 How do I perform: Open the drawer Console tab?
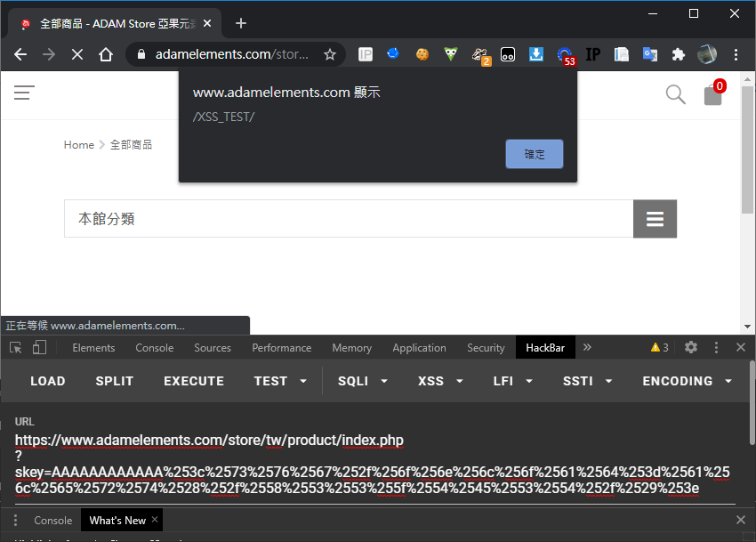[x=53, y=521]
